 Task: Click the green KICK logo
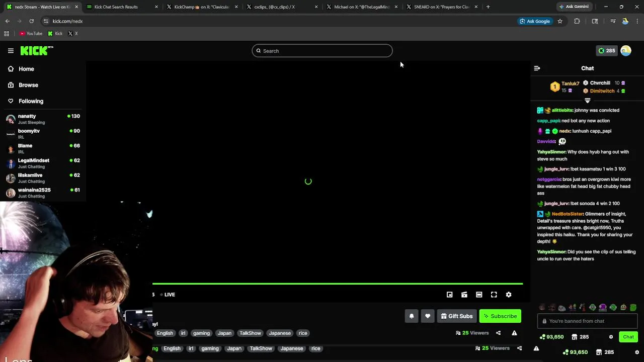pyautogui.click(x=37, y=50)
